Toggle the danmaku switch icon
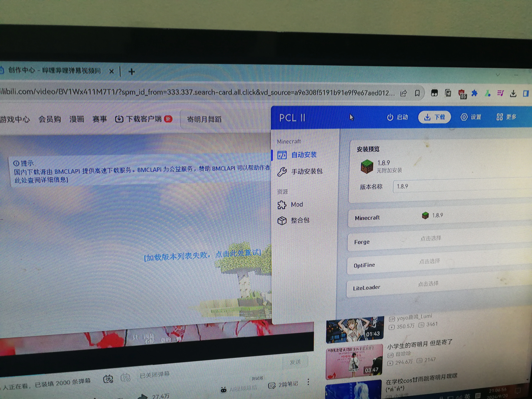532x399 pixels. coord(108,379)
